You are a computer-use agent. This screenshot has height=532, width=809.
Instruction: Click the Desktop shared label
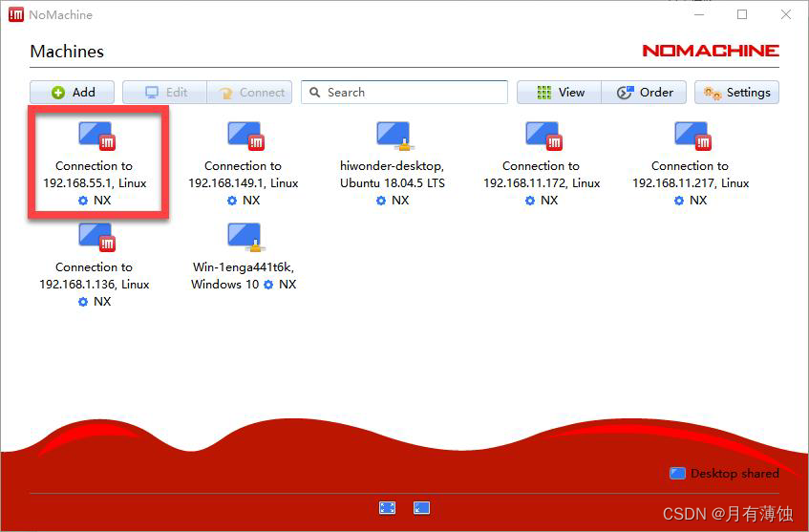734,473
